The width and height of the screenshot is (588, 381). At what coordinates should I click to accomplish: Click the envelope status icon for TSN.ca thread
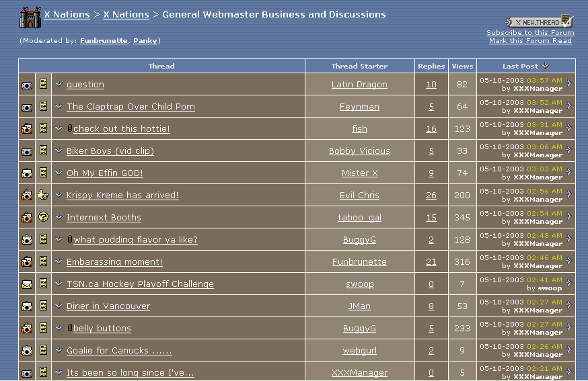(27, 284)
